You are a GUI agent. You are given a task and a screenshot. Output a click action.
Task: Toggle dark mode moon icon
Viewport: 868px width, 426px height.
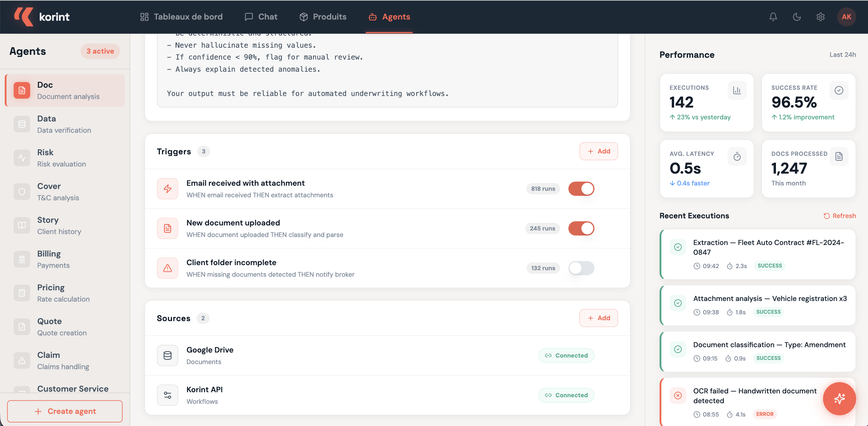[797, 17]
